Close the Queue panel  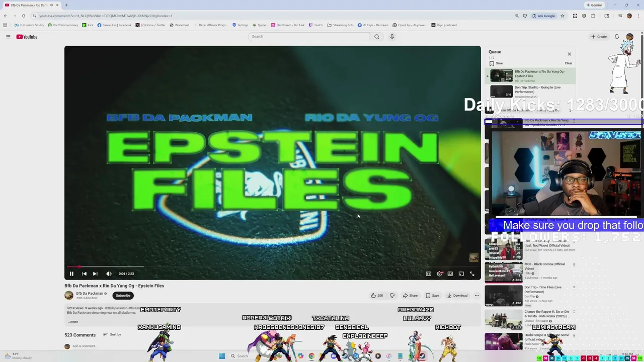(570, 54)
